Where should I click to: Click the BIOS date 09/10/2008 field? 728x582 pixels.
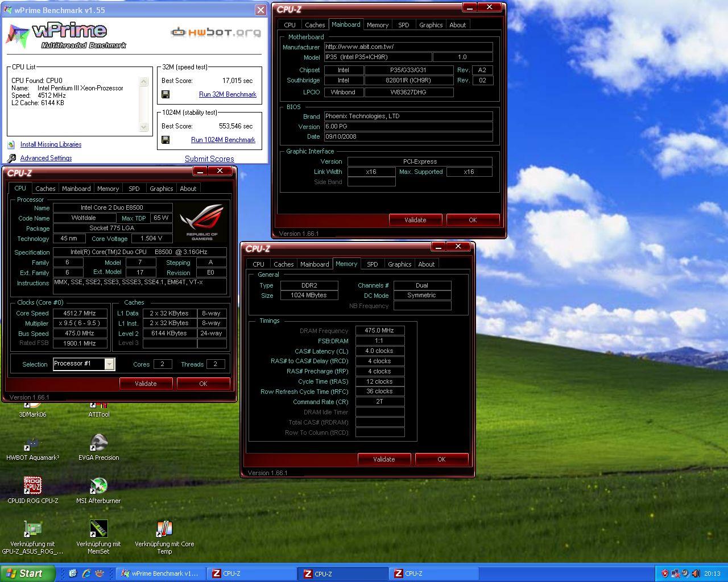(x=408, y=136)
